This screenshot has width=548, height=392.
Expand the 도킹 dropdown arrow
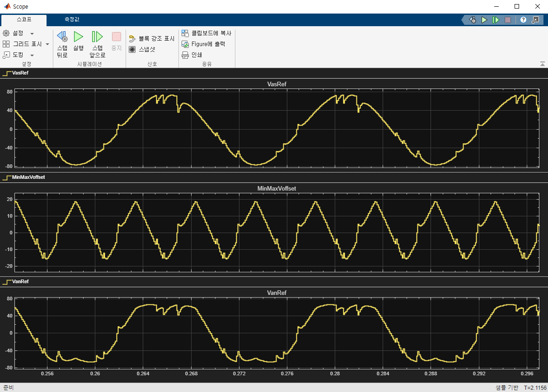tap(32, 56)
